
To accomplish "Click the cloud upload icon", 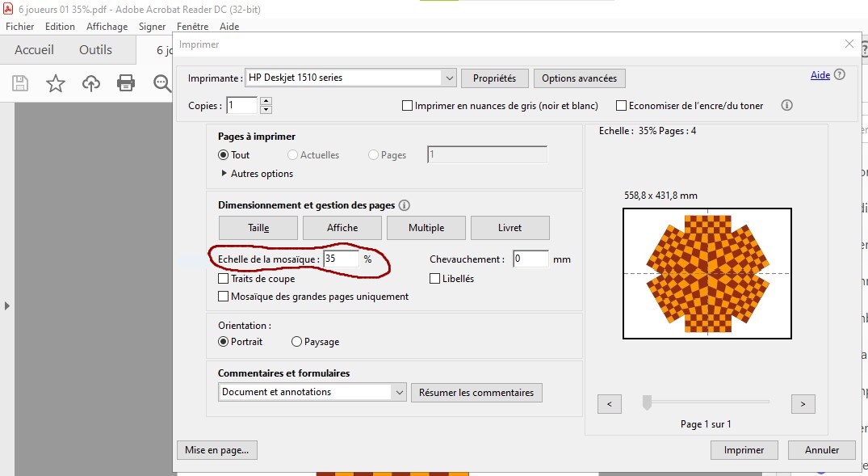I will 90,83.
